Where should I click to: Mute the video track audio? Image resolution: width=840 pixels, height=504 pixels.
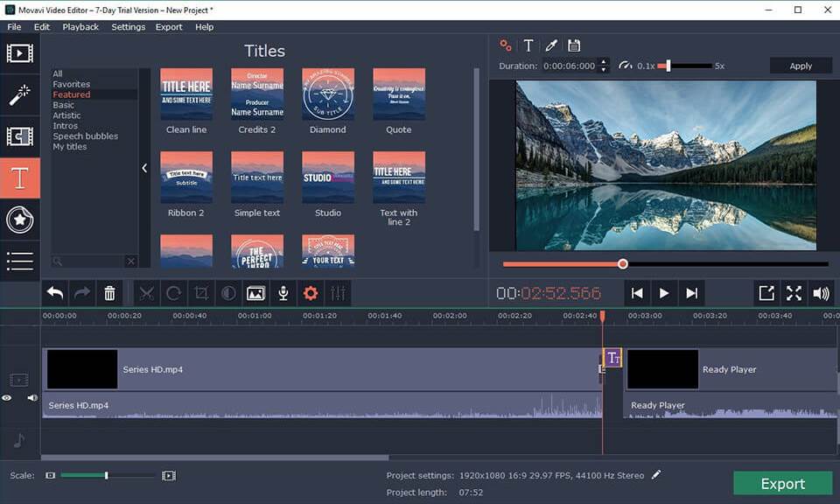pos(32,398)
